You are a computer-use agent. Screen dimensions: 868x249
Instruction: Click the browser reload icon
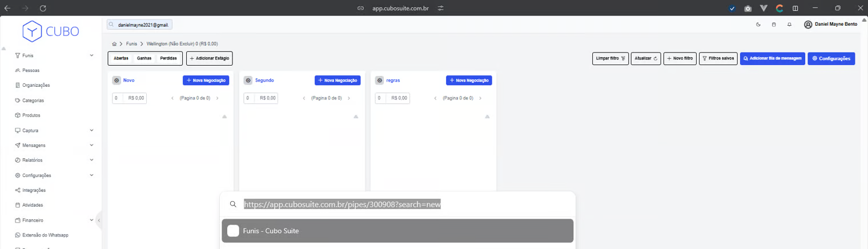tap(43, 8)
